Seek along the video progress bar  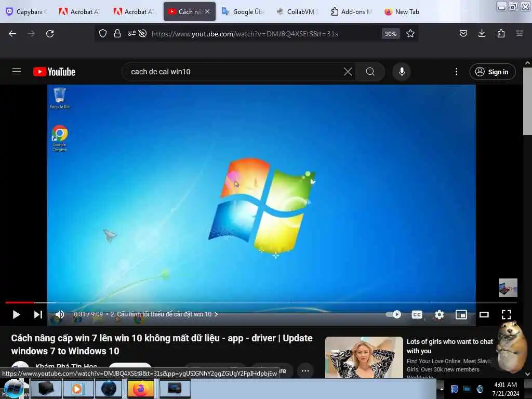coord(261,302)
